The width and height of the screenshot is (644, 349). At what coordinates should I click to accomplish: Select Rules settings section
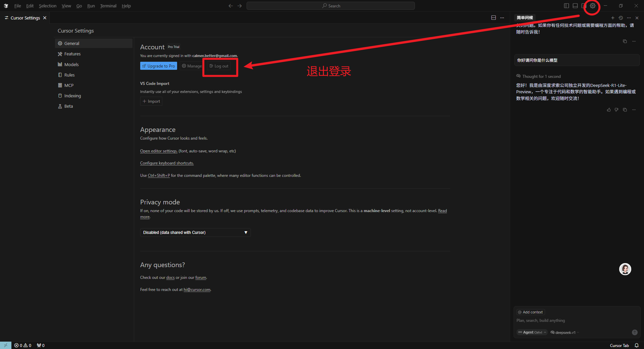point(94,75)
